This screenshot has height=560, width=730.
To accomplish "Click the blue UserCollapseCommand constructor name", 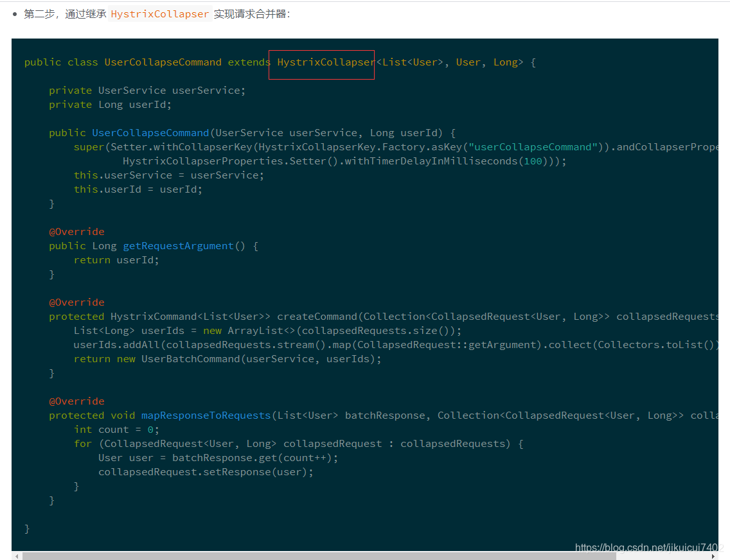I will point(150,133).
